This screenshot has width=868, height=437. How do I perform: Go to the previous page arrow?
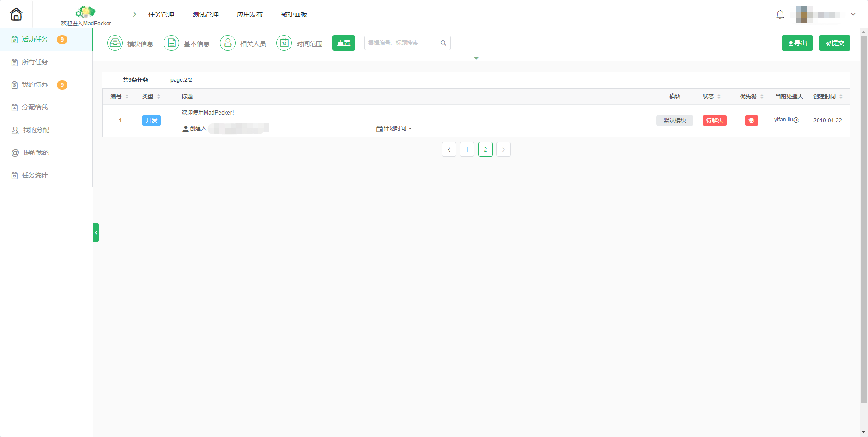click(449, 149)
